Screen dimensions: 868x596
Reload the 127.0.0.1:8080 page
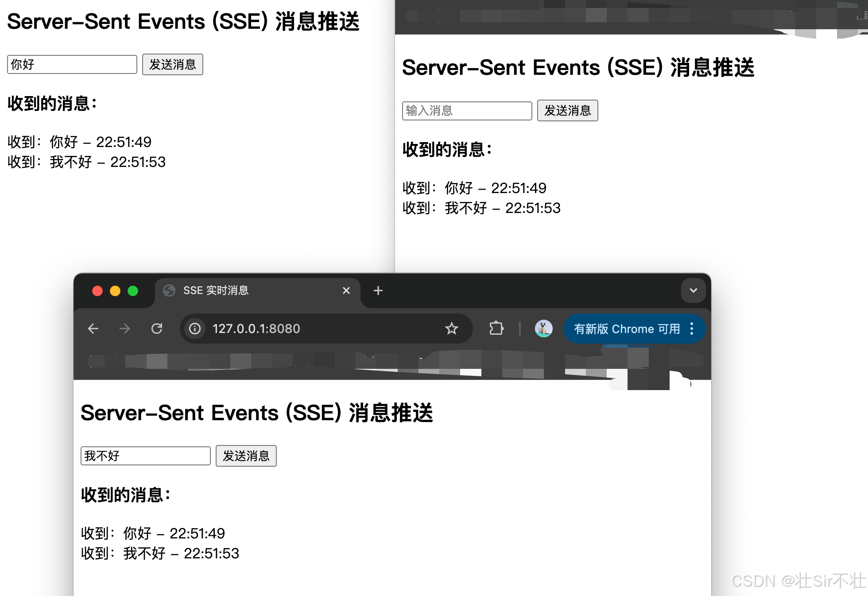click(157, 329)
